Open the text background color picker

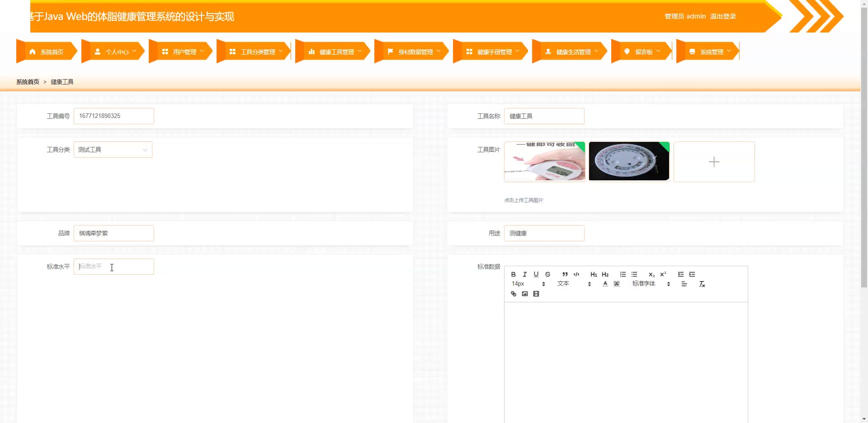point(617,284)
